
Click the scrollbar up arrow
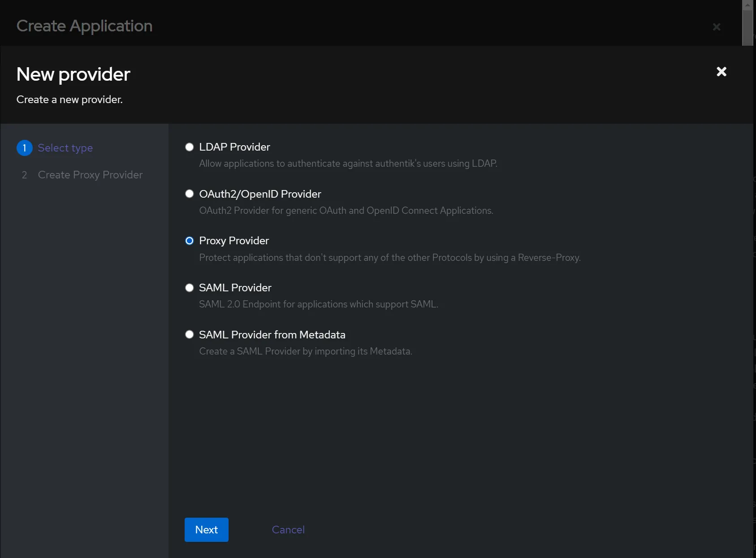pyautogui.click(x=747, y=5)
